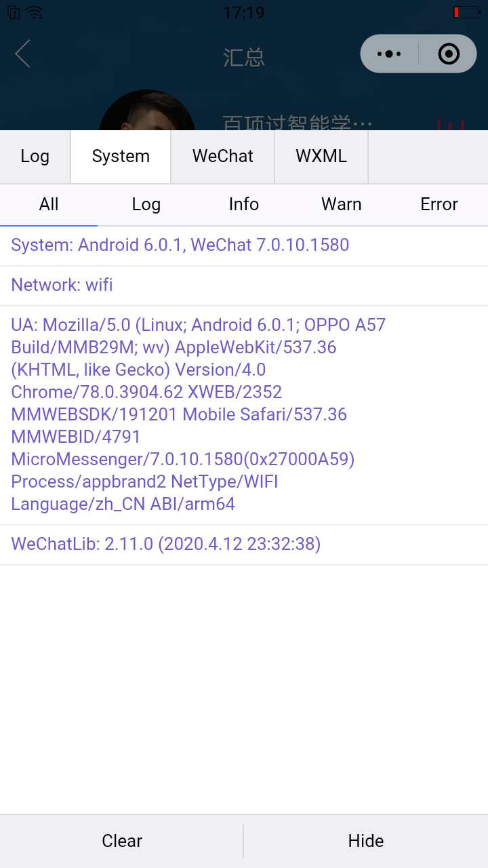Click the WeChatLib version entry
The image size is (488, 868).
(x=165, y=544)
